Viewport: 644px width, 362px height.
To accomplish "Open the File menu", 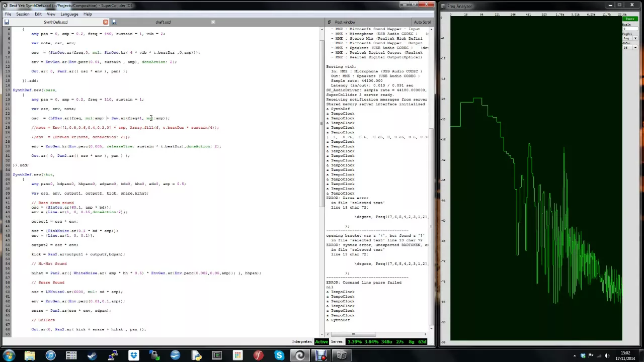I will [x=8, y=14].
